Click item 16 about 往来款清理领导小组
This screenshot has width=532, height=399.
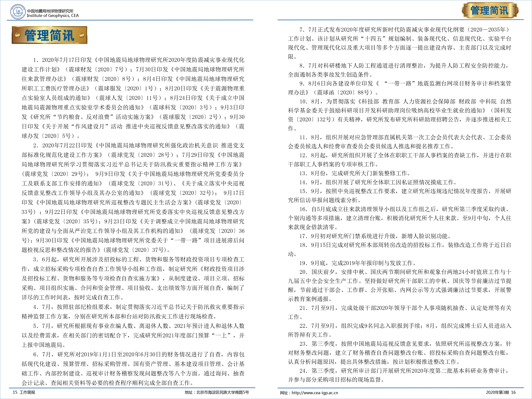coord(400,218)
